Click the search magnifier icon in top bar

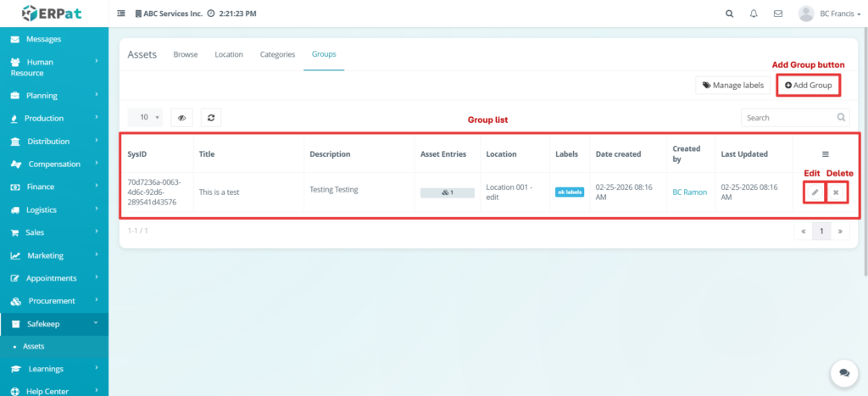click(730, 14)
